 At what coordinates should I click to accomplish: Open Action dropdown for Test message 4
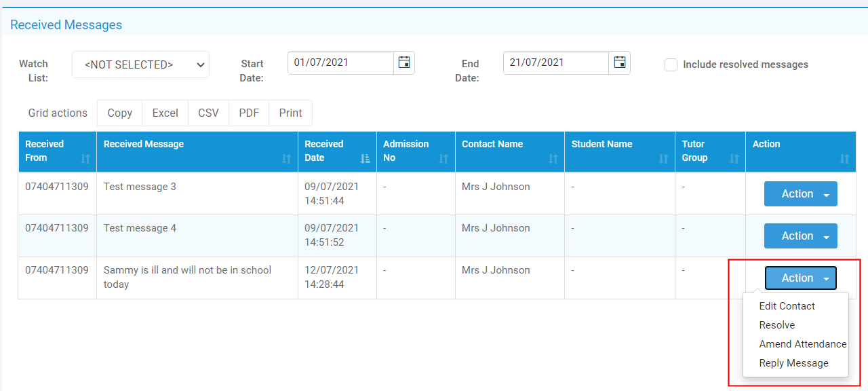(800, 236)
